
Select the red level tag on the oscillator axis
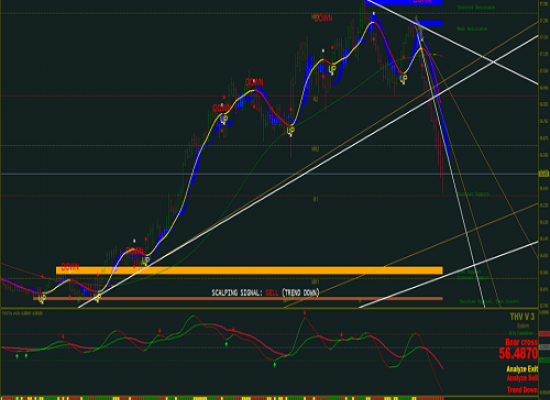pos(544,334)
